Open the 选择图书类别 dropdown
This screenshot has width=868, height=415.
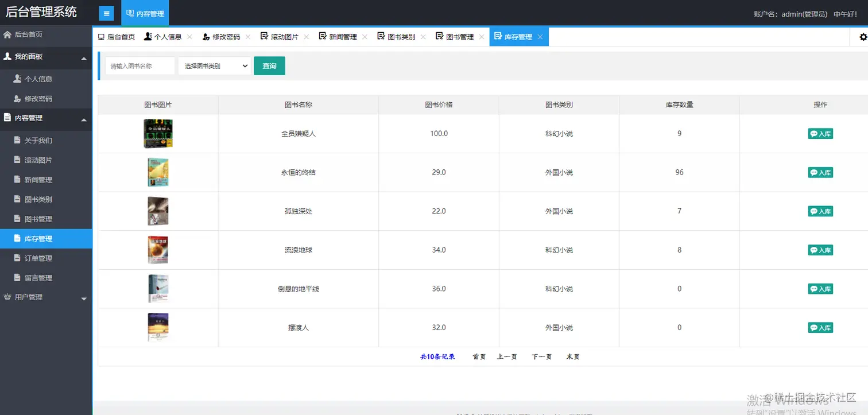coord(215,66)
